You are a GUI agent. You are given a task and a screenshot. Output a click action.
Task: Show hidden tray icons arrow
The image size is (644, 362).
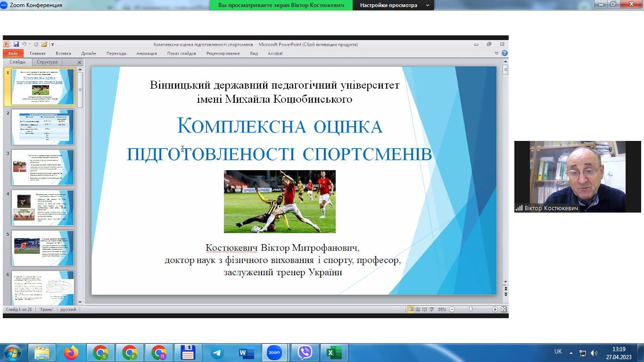(571, 353)
